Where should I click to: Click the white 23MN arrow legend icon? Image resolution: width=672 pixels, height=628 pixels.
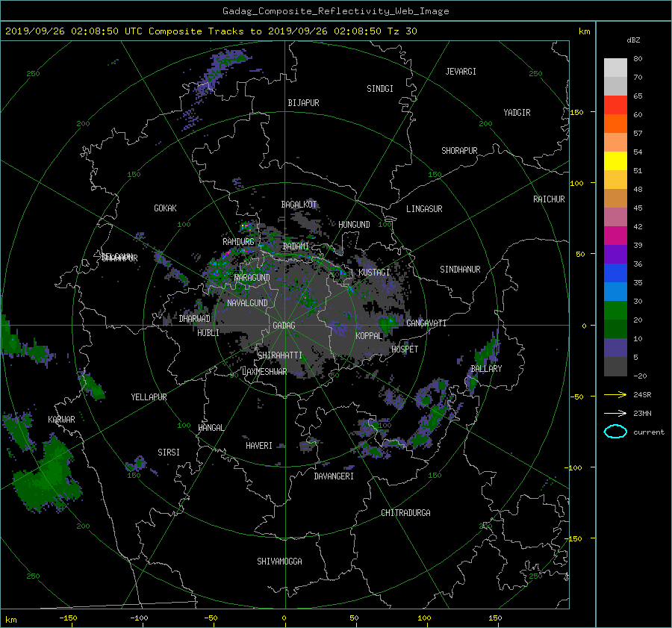click(615, 413)
